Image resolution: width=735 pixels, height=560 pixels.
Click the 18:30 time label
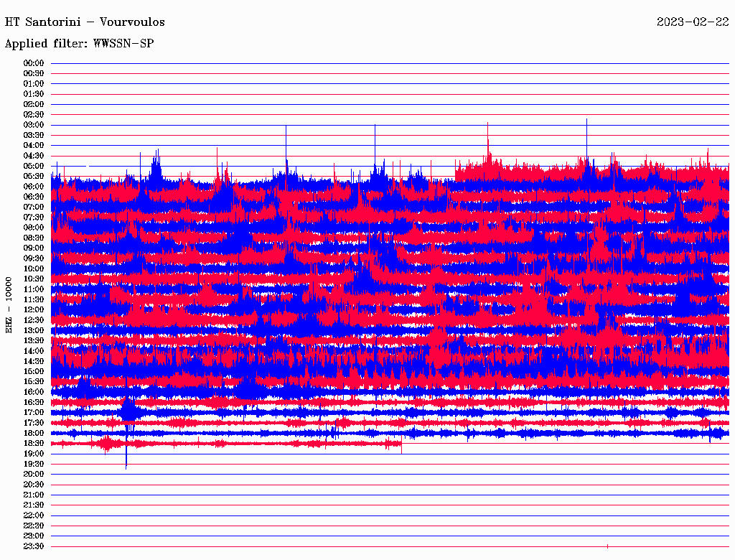coord(34,444)
